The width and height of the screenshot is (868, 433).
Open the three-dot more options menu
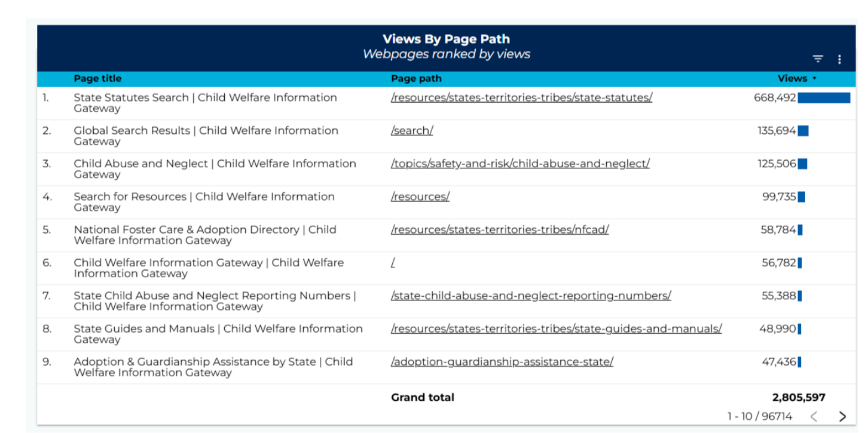pyautogui.click(x=839, y=59)
